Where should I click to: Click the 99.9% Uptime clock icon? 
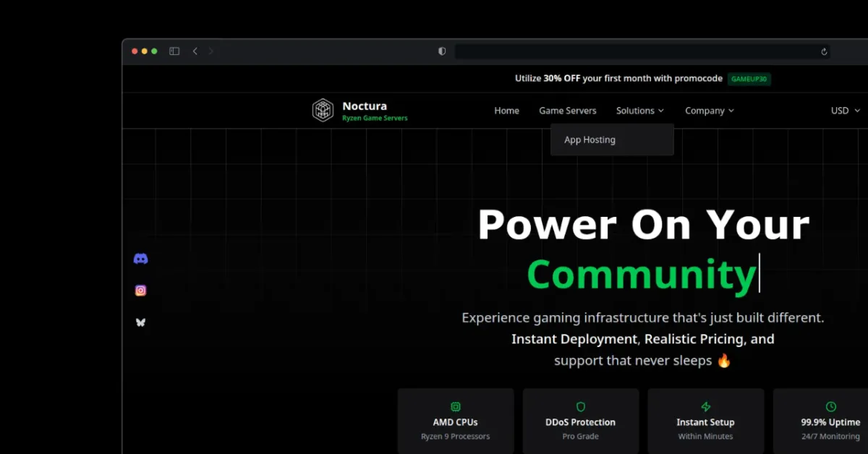[830, 407]
